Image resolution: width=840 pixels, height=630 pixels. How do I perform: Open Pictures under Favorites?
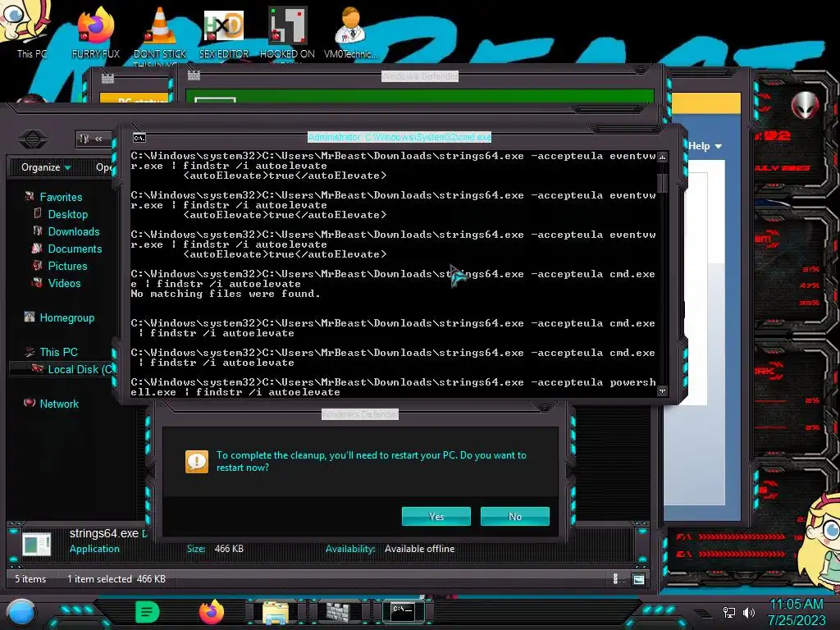coord(67,266)
